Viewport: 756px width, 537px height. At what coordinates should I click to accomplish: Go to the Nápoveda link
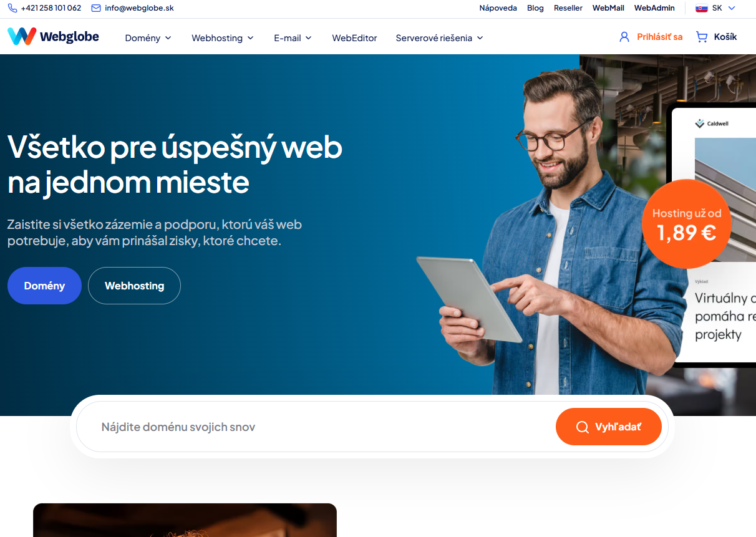[x=498, y=8]
